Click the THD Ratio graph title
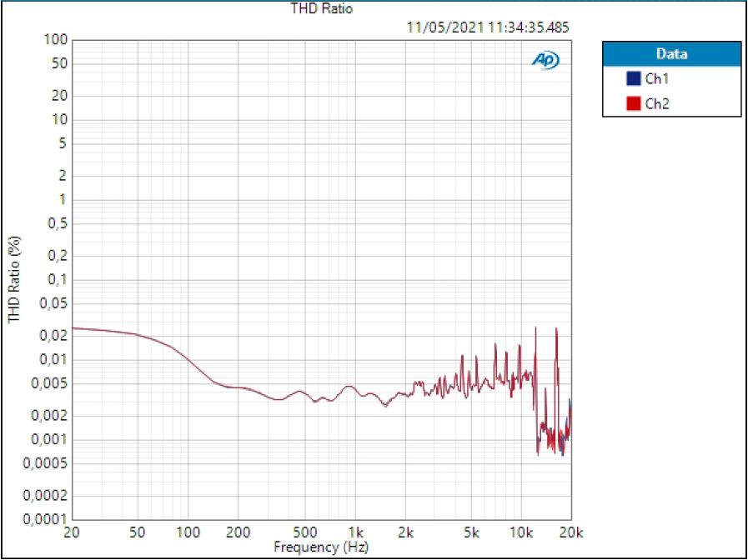This screenshot has width=748, height=560. tap(322, 8)
